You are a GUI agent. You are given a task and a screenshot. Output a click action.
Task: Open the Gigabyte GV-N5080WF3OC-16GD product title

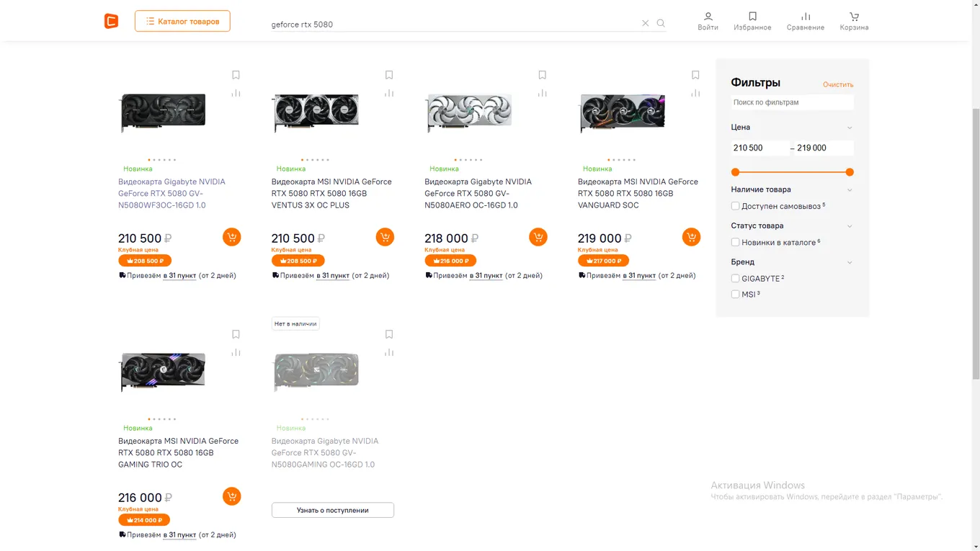tap(171, 193)
